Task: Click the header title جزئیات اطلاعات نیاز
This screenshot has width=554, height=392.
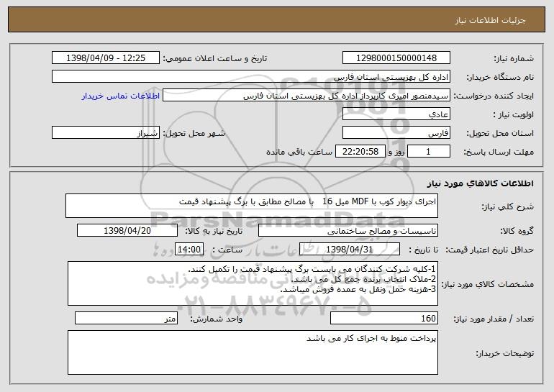Action: (x=490, y=20)
